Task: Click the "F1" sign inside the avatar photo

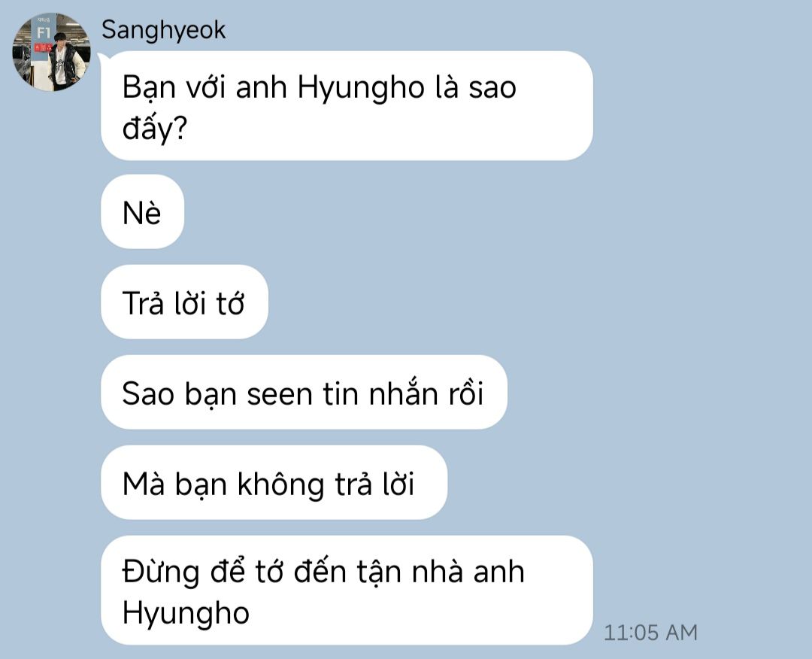Action: pyautogui.click(x=44, y=32)
